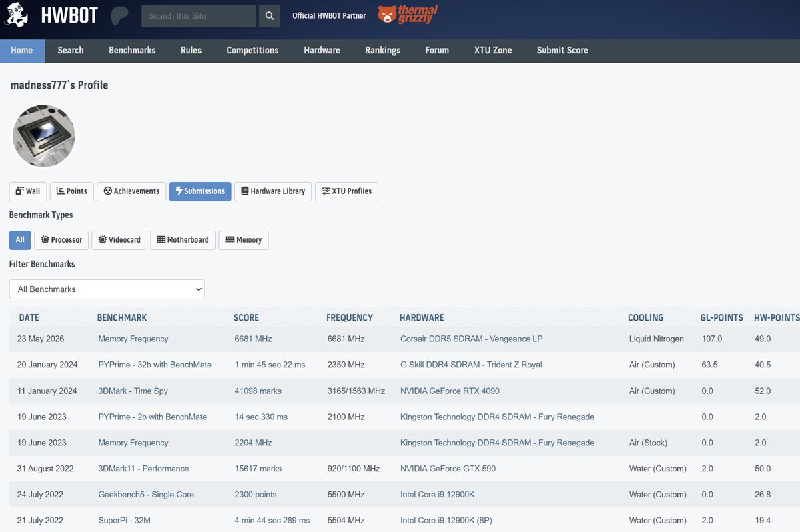Open Intel Core i9 12900K (8P) link
This screenshot has height=532, width=800.
(x=446, y=521)
